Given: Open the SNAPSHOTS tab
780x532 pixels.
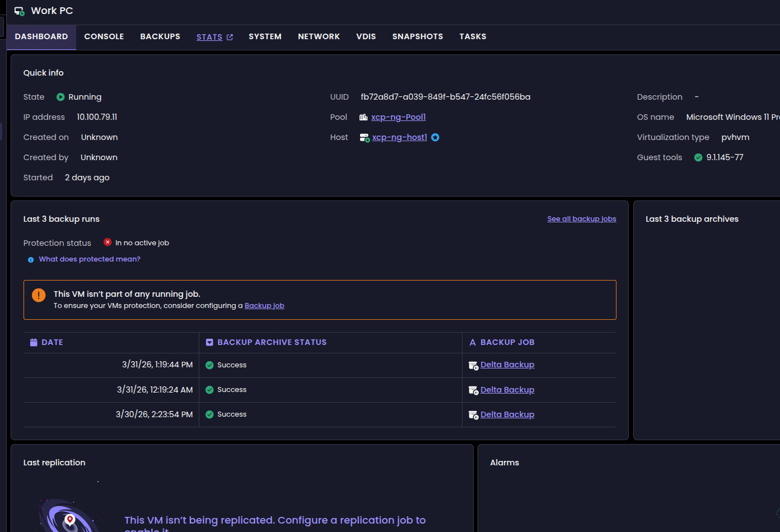Looking at the screenshot, I should click(417, 36).
